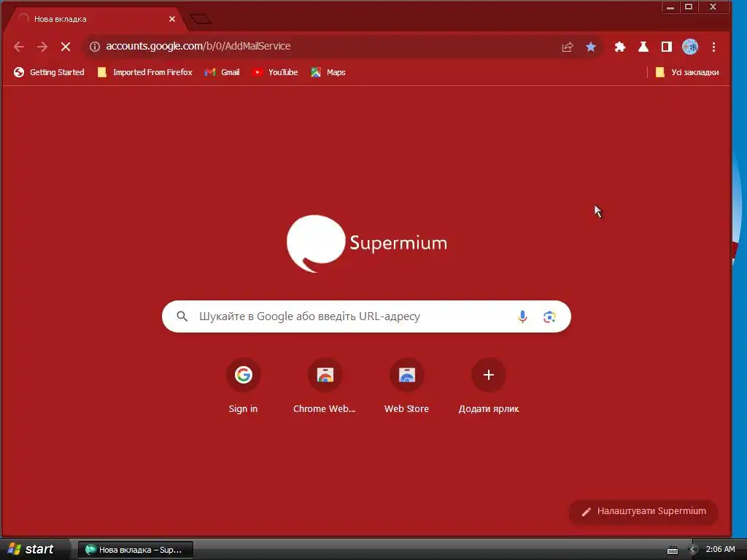This screenshot has width=747, height=560.
Task: Expand hidden tray icons arrow
Action: (693, 550)
